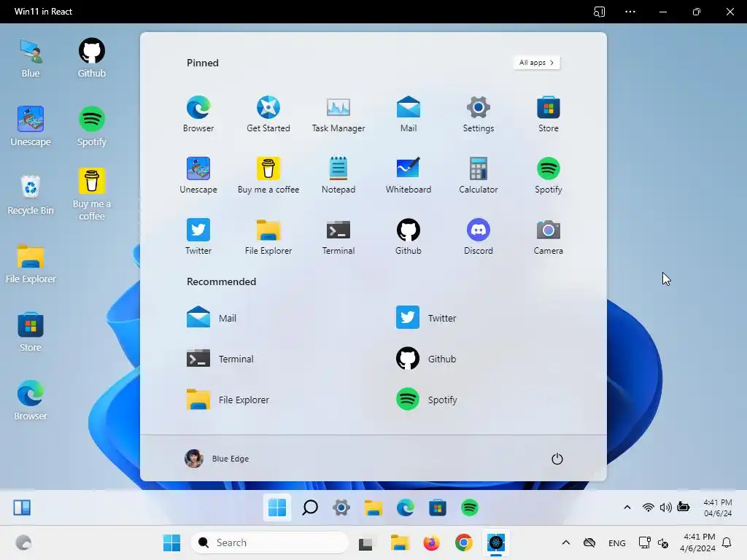Launch Discord from Pinned apps
The height and width of the screenshot is (560, 747).
point(479,237)
